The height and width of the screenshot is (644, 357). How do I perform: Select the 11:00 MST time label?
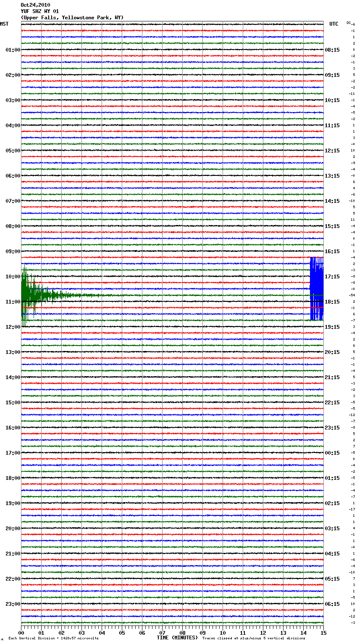[x=13, y=302]
